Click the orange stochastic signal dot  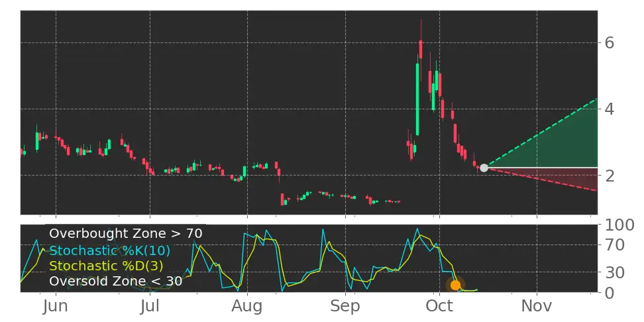click(x=455, y=285)
